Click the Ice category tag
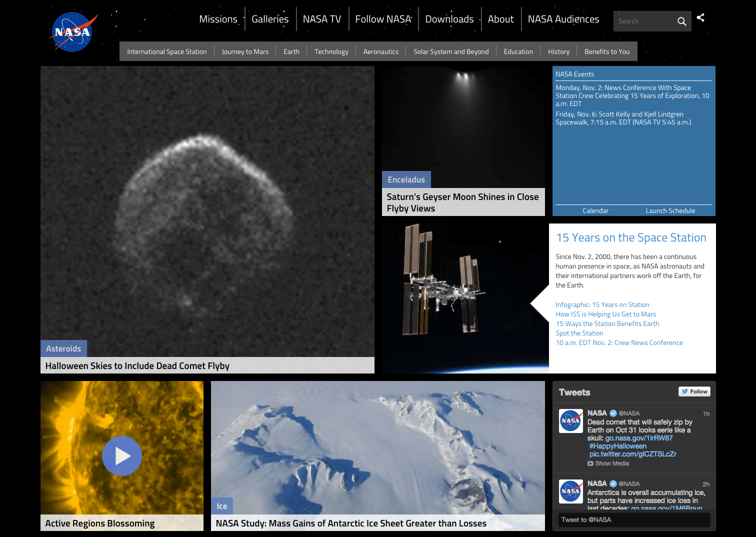The image size is (756, 537). 222,506
